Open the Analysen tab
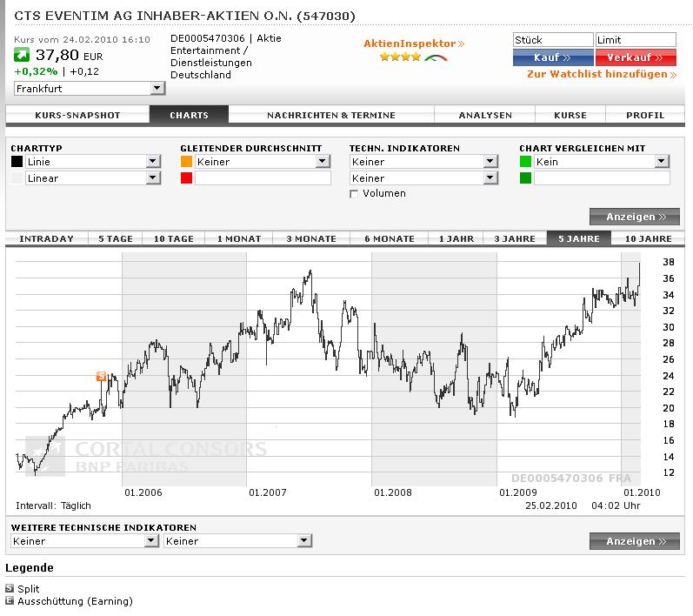 (x=485, y=116)
